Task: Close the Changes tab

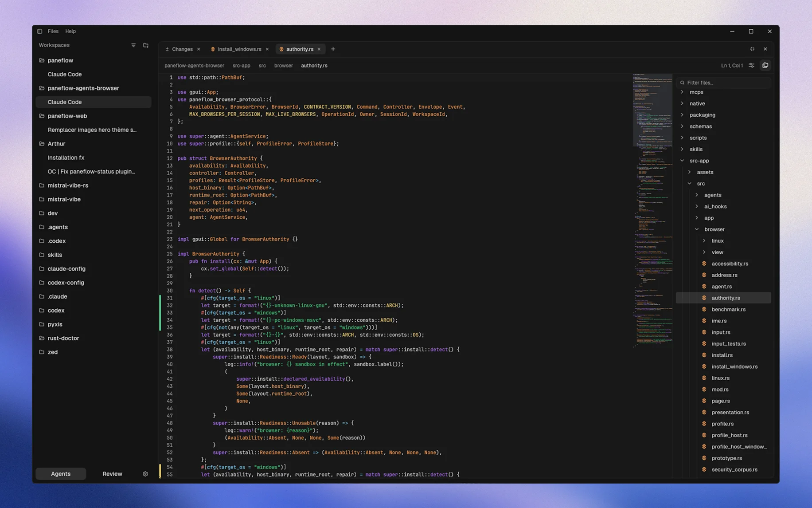Action: pyautogui.click(x=199, y=49)
